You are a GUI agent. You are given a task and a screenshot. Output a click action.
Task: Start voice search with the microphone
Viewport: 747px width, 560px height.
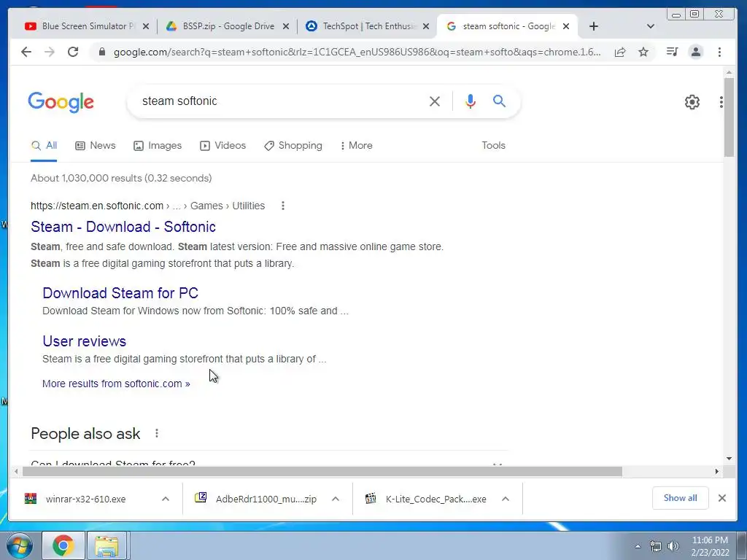click(471, 101)
